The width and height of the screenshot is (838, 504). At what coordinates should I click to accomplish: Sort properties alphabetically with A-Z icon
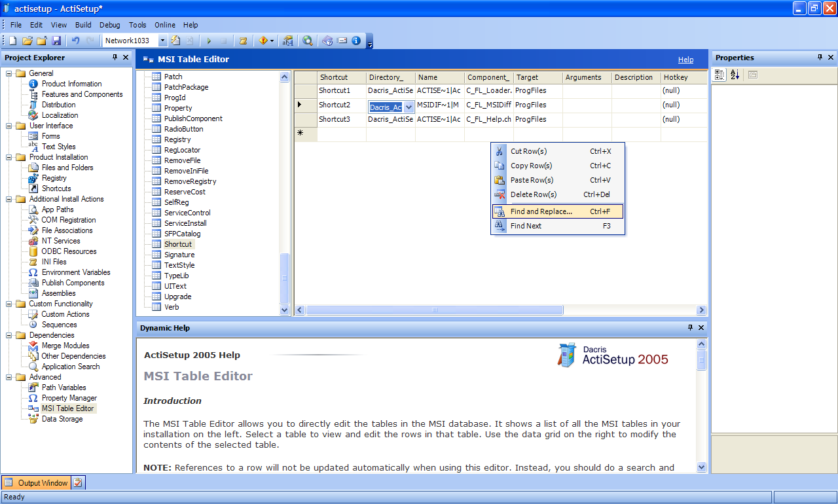coord(735,75)
